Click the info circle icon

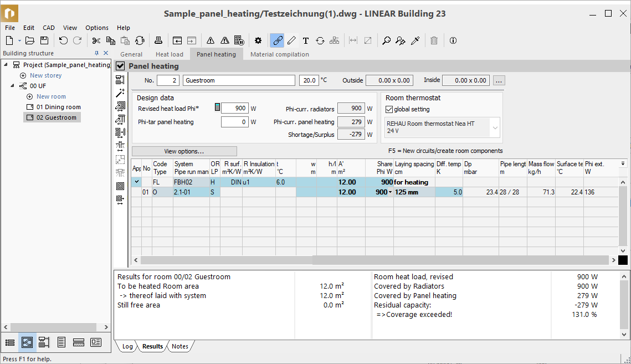tap(453, 40)
